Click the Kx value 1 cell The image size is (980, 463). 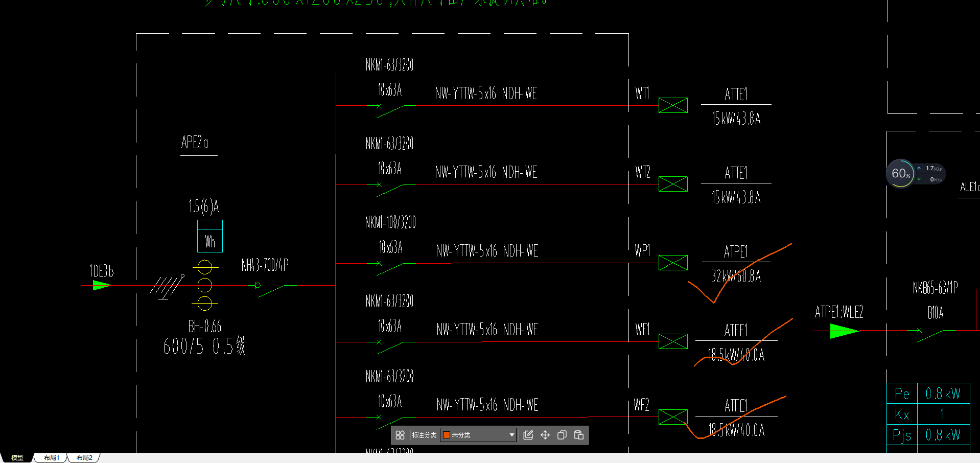pos(943,414)
